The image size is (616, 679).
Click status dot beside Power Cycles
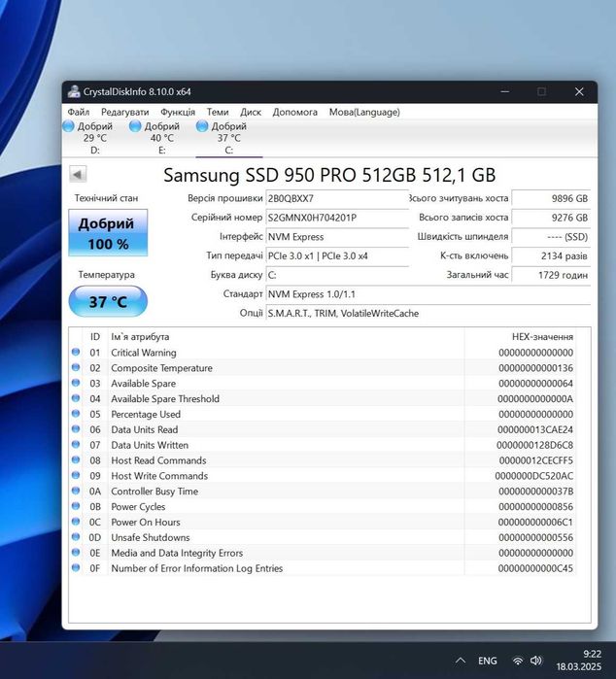click(x=76, y=506)
